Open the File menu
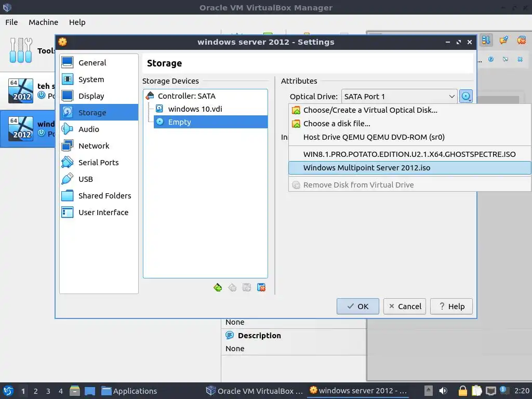The height and width of the screenshot is (399, 532). [11, 22]
